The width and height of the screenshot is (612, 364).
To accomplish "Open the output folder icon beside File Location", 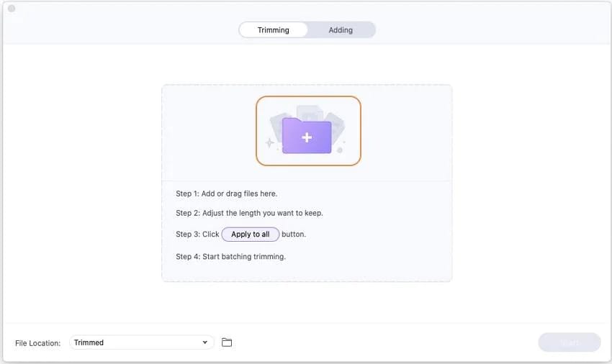I will (227, 342).
